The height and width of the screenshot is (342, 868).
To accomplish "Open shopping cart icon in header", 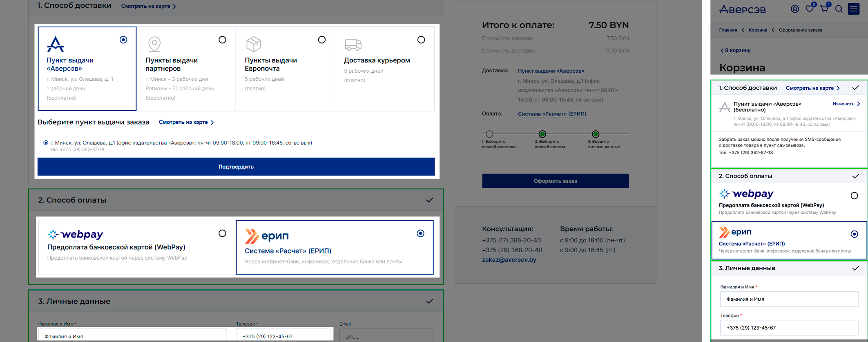I will [x=824, y=9].
